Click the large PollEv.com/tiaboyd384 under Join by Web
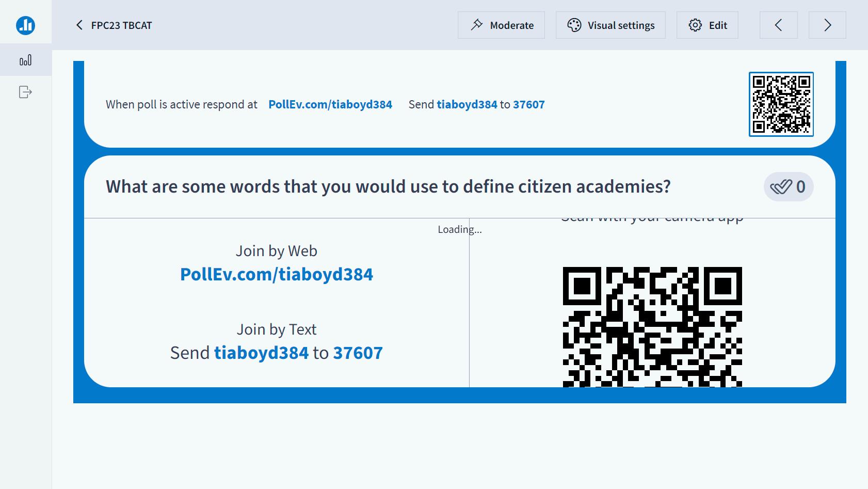This screenshot has width=868, height=489. [277, 274]
